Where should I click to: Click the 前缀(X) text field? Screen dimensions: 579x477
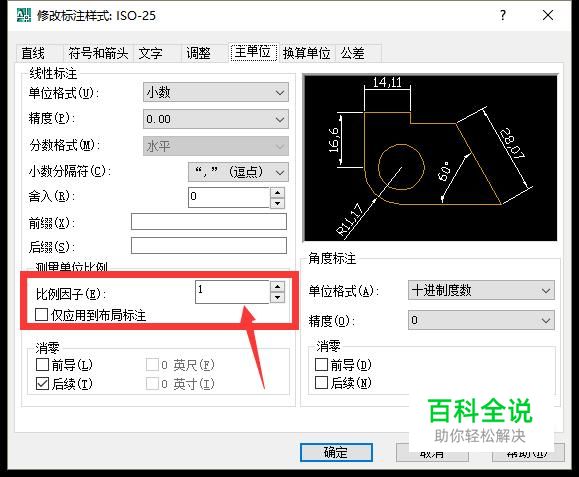[209, 222]
